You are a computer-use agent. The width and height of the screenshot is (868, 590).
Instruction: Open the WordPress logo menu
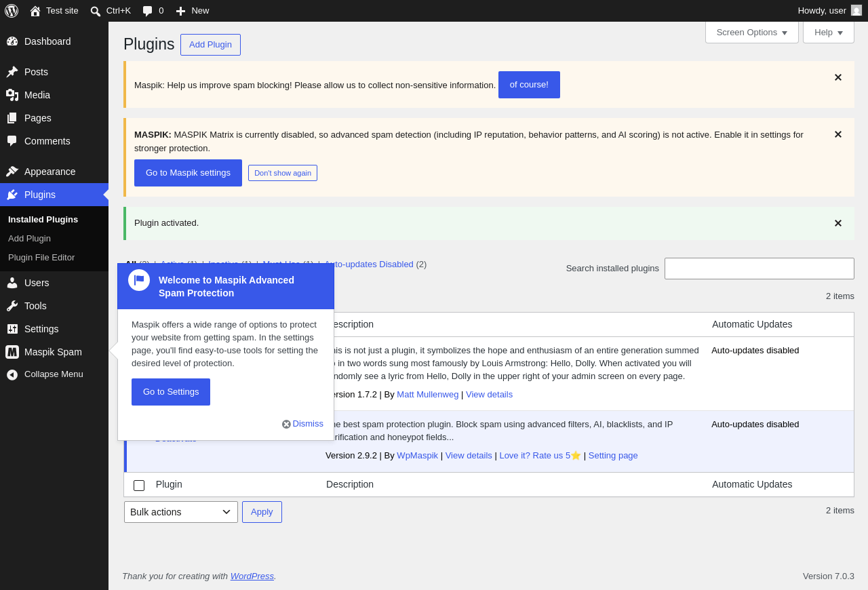tap(12, 11)
